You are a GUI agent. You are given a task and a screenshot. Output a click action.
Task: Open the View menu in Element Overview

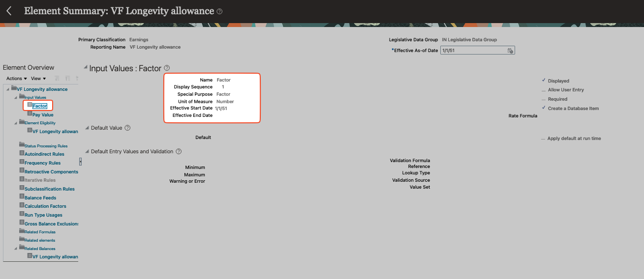coord(38,79)
